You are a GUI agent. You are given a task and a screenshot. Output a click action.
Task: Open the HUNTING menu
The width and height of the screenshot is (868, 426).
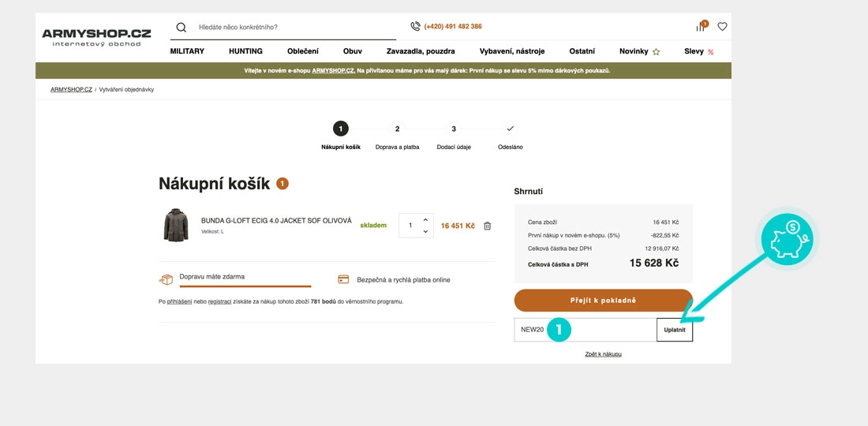click(x=245, y=51)
